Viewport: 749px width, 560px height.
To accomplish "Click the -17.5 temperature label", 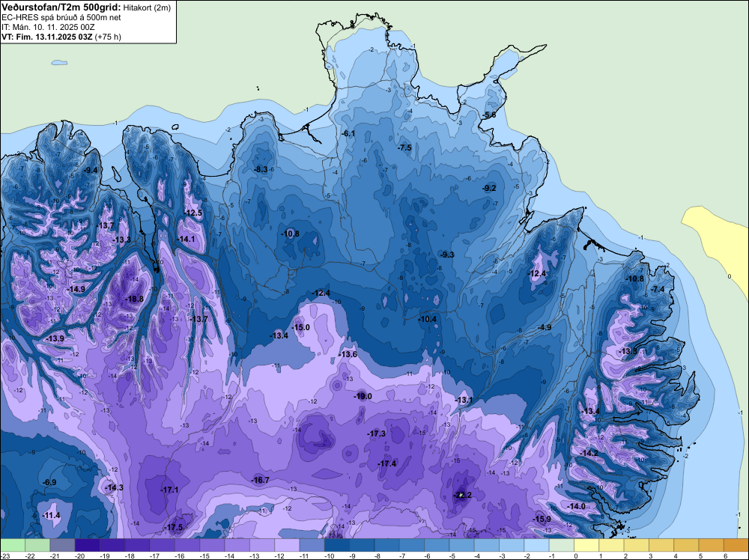I will point(174,527).
